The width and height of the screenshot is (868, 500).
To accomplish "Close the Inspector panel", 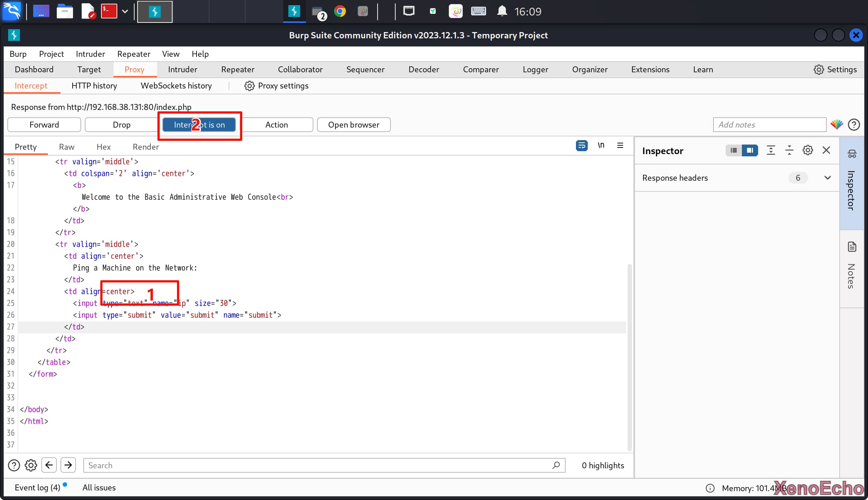I will pos(826,150).
